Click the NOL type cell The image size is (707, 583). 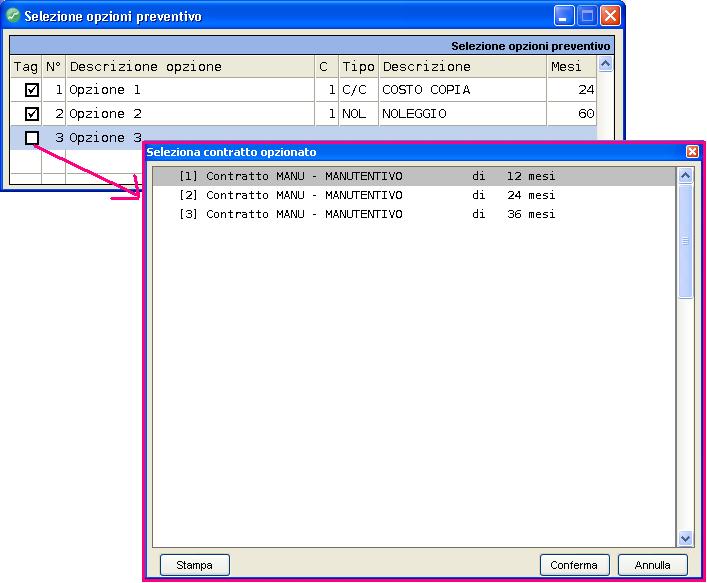[x=358, y=114]
